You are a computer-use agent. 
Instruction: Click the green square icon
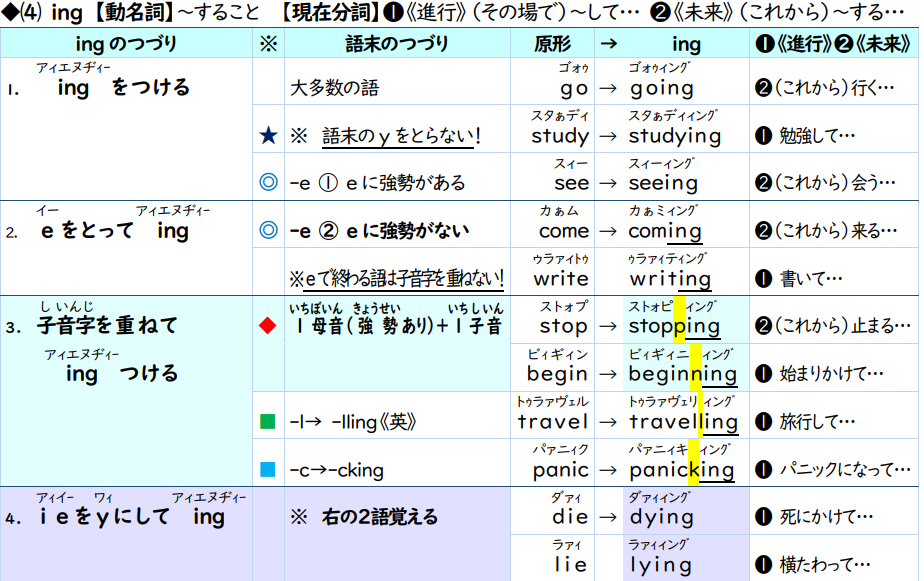(267, 422)
